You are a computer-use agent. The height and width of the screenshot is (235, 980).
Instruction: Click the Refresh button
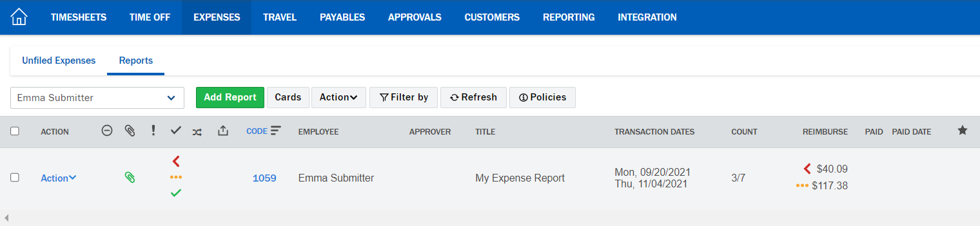[473, 97]
